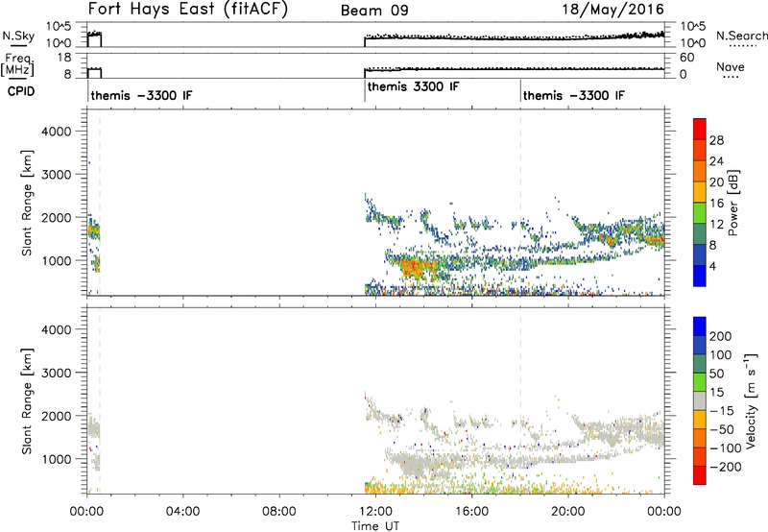This screenshot has width=768, height=532.
Task: Click the '20:00' time axis tick
Action: (567, 512)
